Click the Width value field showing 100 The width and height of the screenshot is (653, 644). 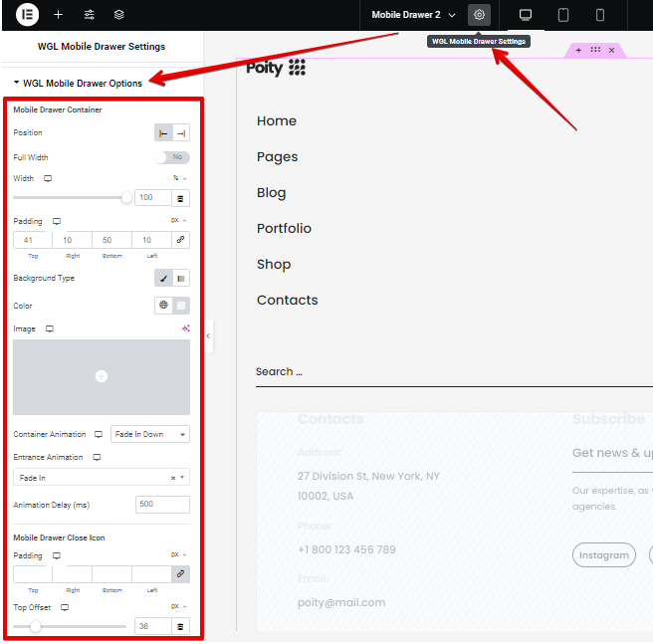[153, 197]
